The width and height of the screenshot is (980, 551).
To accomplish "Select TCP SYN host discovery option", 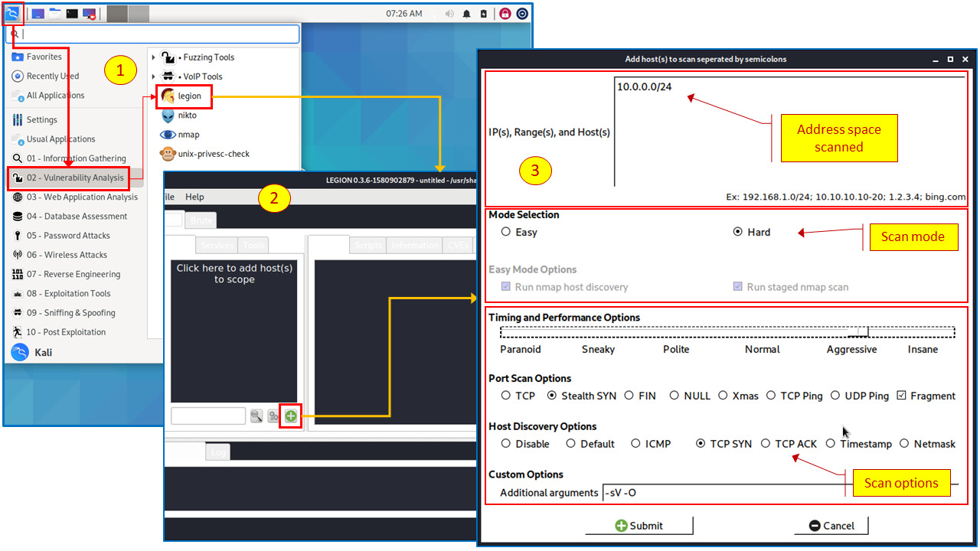I will [x=701, y=443].
